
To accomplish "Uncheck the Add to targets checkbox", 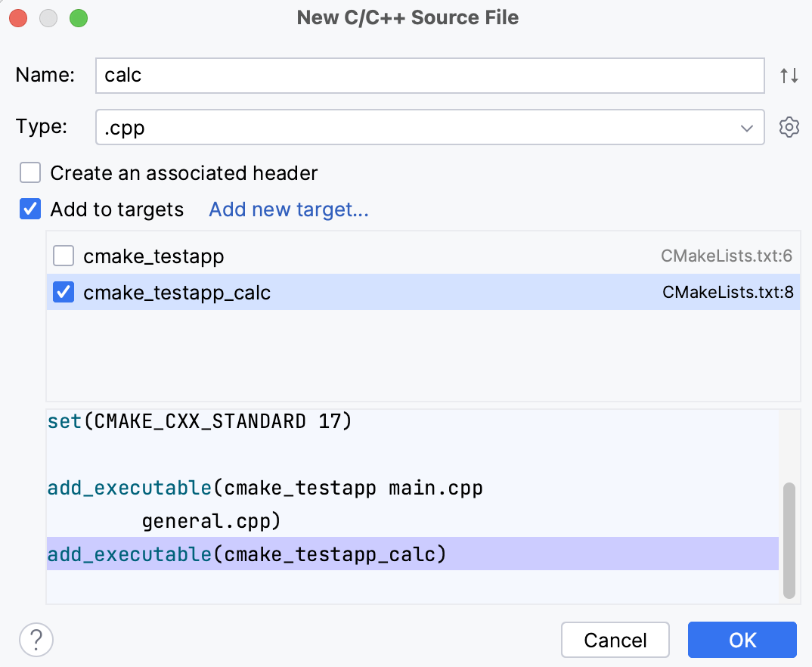I will click(x=30, y=209).
